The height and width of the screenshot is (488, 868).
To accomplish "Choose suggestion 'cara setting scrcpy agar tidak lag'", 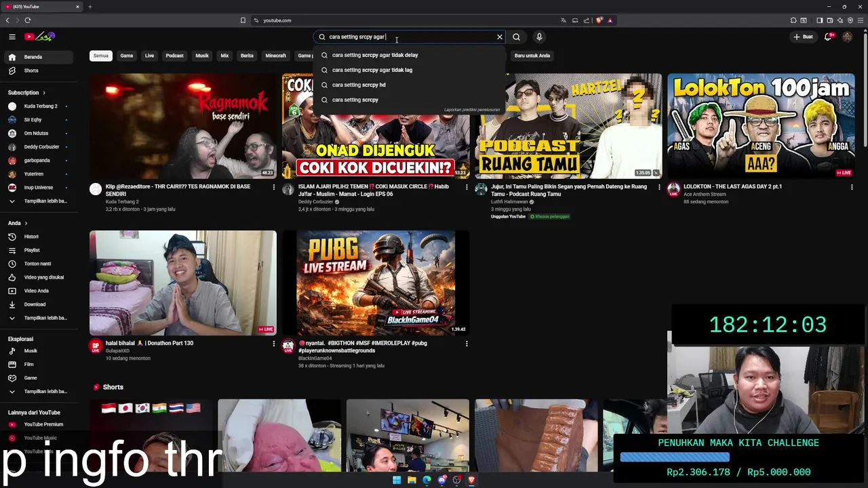I will tap(410, 70).
